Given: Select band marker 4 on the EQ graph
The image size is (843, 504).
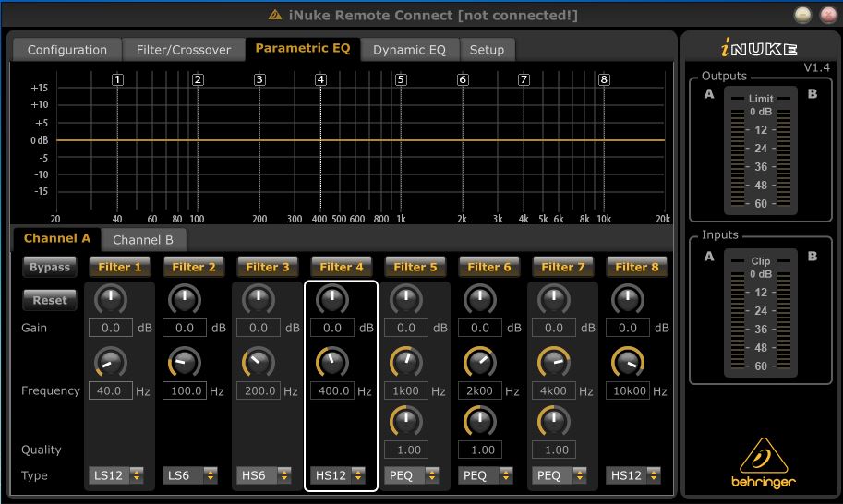Looking at the screenshot, I should (x=321, y=79).
